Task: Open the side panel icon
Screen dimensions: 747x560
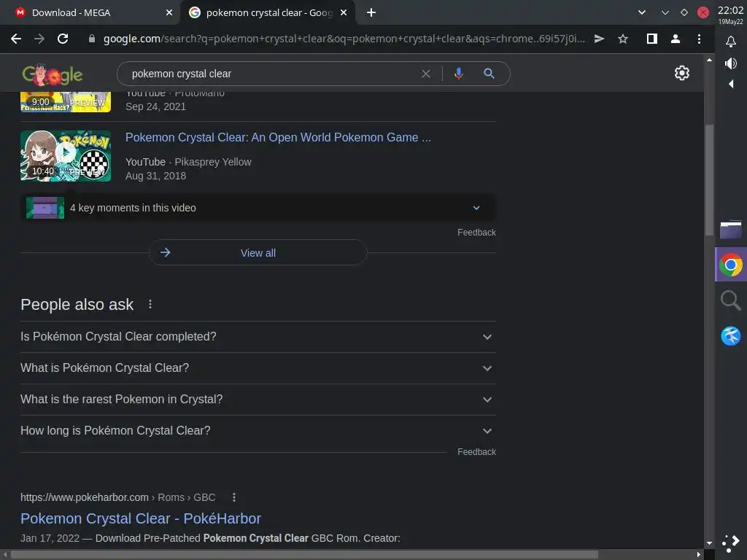Action: (651, 39)
